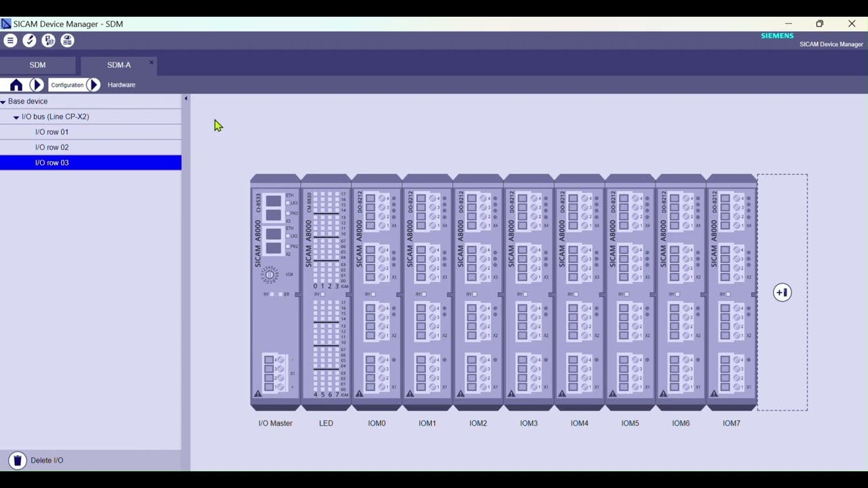
Task: Go to the Home breadcrumb icon
Action: tap(16, 85)
